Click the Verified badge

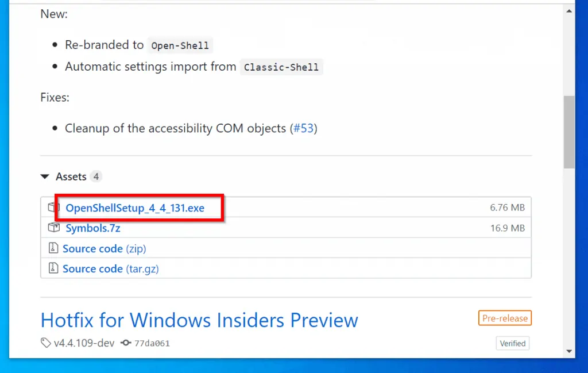[x=512, y=343]
